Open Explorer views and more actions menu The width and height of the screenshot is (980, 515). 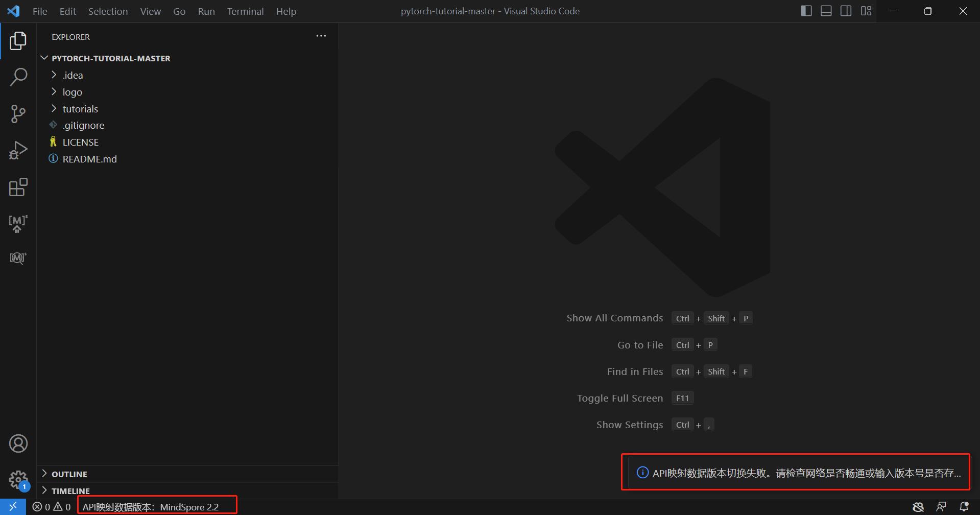321,36
